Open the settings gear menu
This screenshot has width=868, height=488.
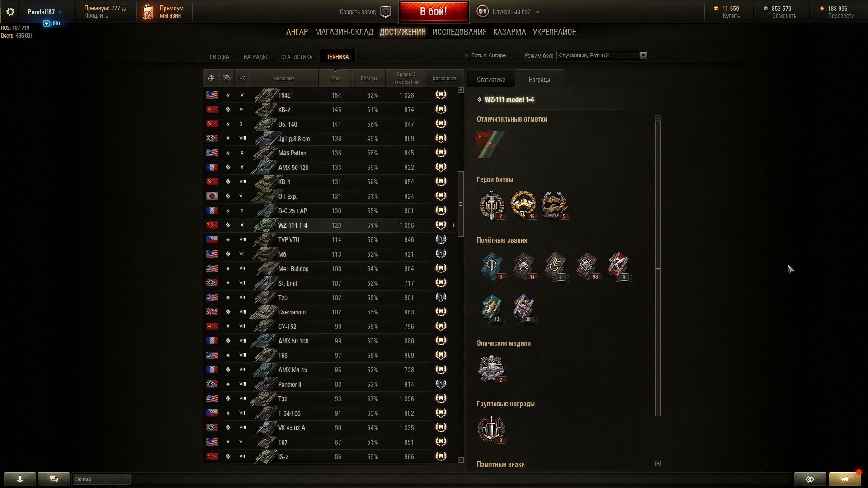coord(10,12)
